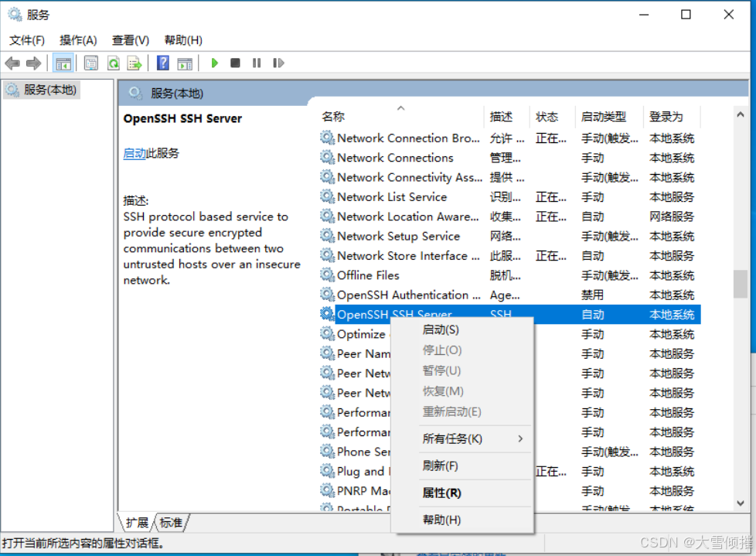Click the vertical scrollbar thumb
Viewport: 756px width, 556px height.
tap(741, 284)
